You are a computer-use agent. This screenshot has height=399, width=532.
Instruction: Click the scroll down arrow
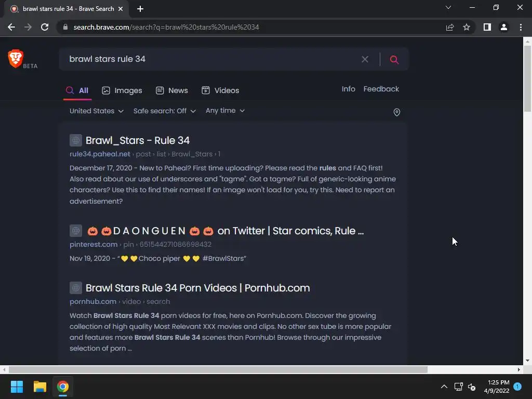point(527,361)
